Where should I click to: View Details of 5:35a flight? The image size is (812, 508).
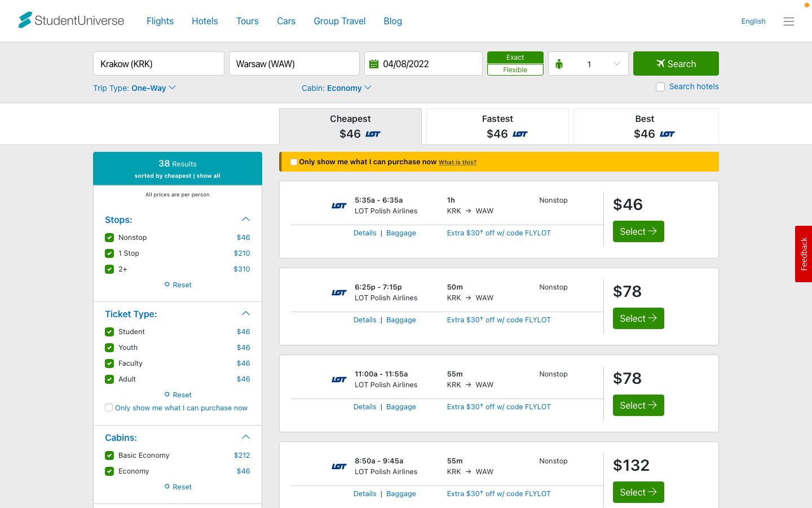(x=365, y=233)
